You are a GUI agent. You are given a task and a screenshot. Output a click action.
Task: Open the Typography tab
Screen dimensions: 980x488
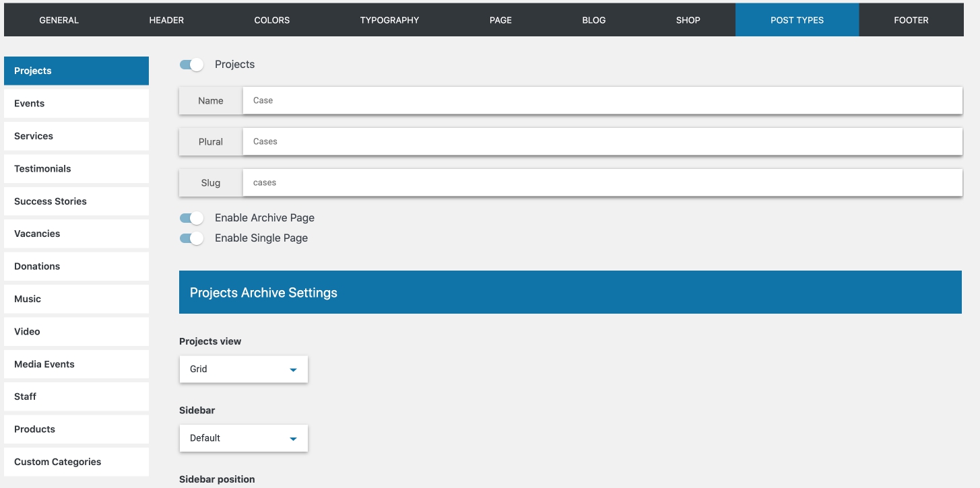389,20
